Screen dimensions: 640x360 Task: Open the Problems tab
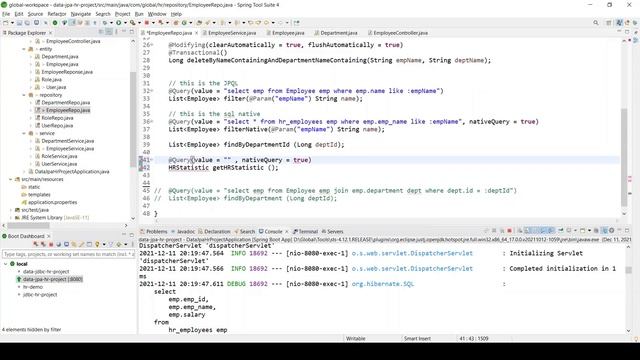pos(156,231)
